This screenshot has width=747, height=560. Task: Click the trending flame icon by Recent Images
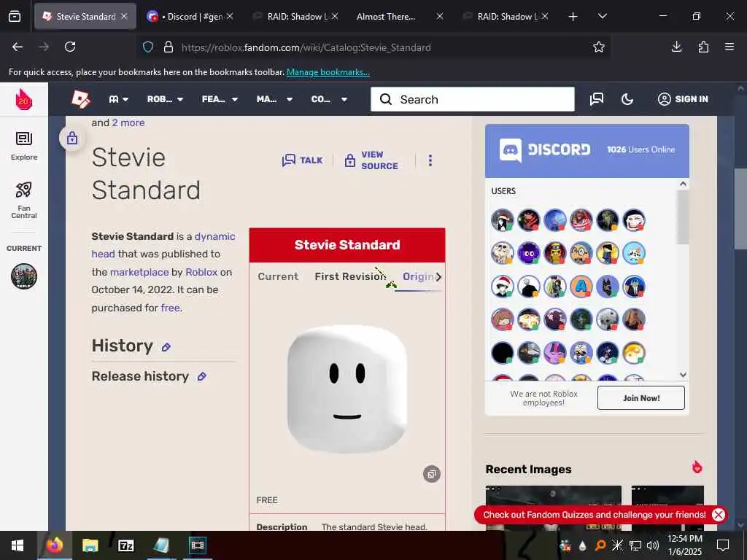point(697,467)
